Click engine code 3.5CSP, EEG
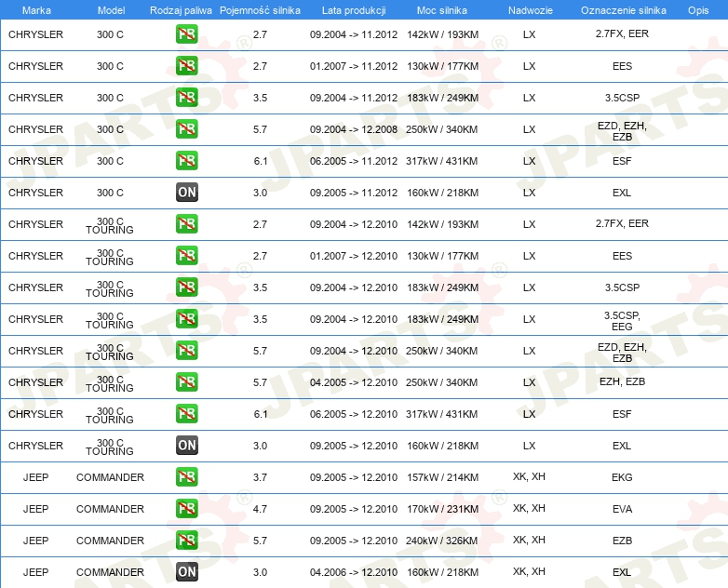The image size is (728, 588). tap(622, 321)
